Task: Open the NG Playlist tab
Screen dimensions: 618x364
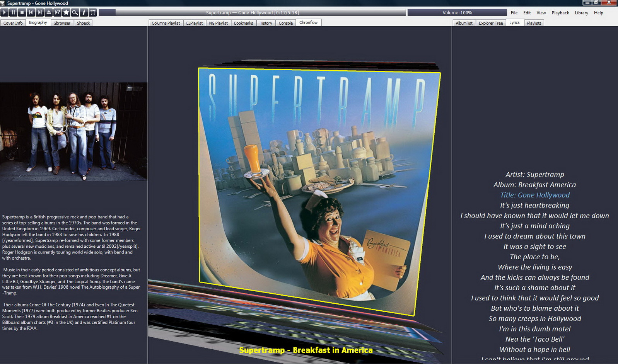Action: tap(219, 23)
